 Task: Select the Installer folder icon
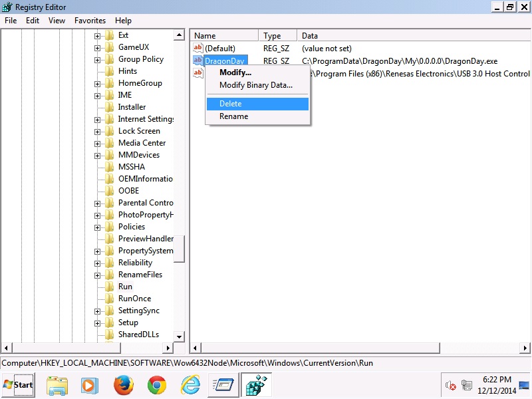coord(110,107)
